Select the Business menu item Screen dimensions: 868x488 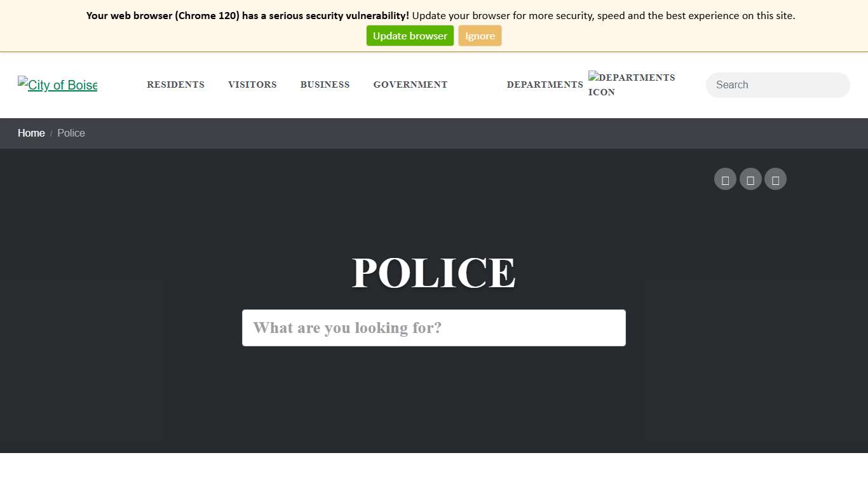[325, 85]
